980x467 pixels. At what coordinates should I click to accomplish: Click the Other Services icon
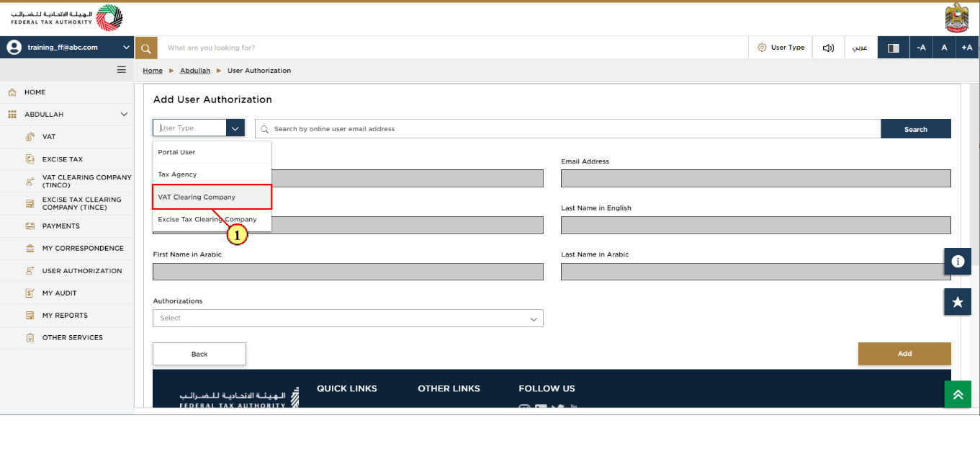pyautogui.click(x=30, y=338)
